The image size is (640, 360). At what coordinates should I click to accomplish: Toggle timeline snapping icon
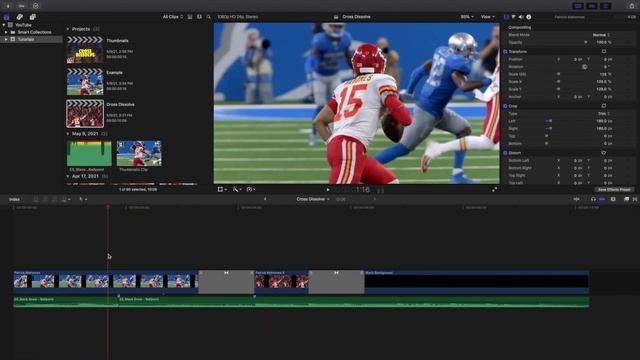[602, 199]
